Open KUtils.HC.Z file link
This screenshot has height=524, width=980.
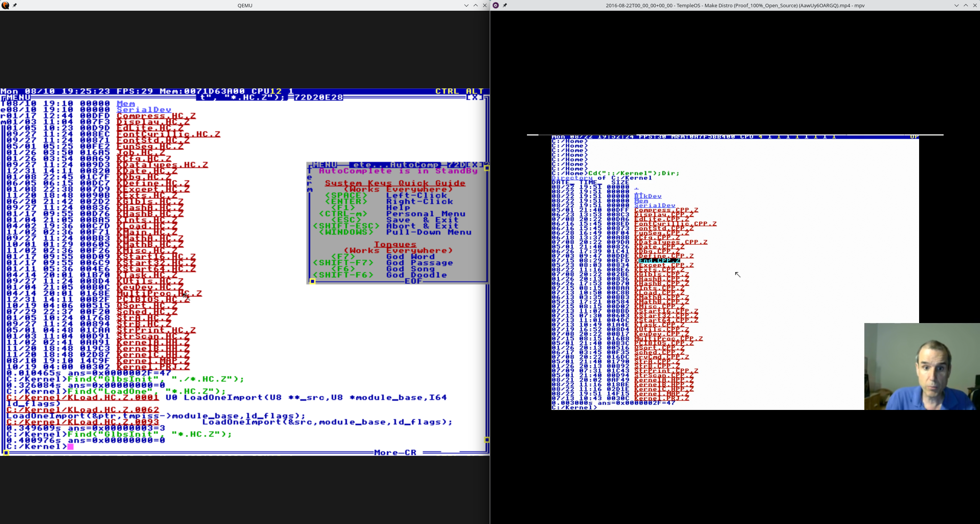tap(150, 281)
